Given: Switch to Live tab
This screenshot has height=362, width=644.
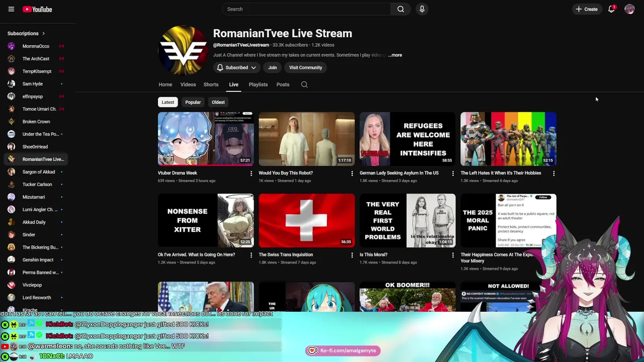Looking at the screenshot, I should (x=233, y=84).
